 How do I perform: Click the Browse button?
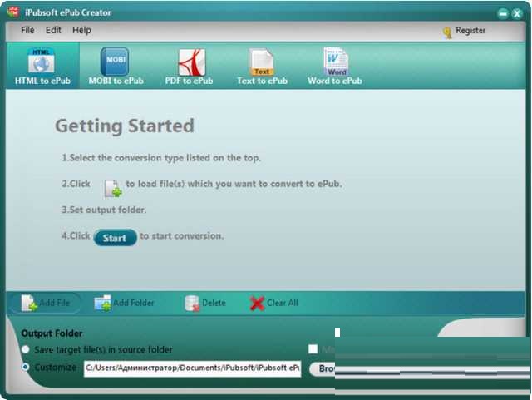click(x=323, y=368)
